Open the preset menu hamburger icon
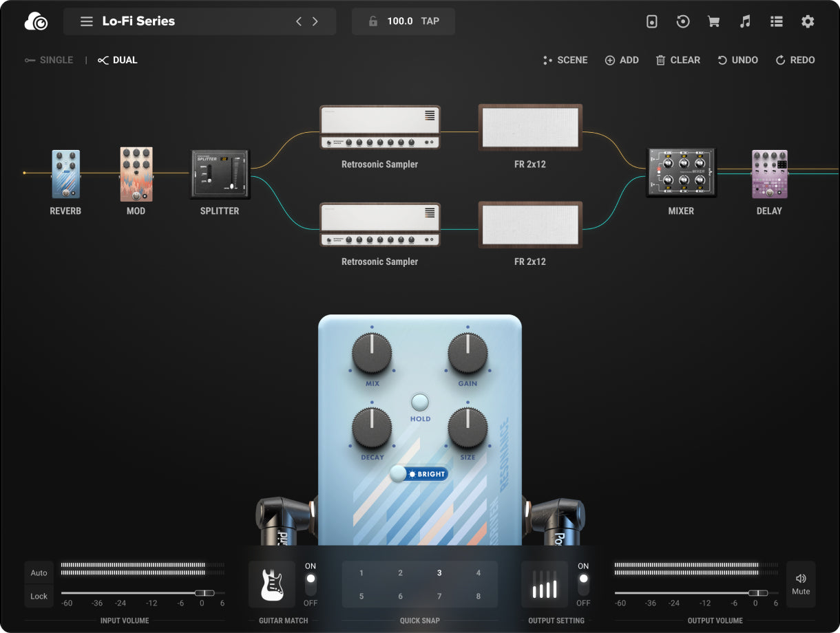This screenshot has height=633, width=840. 87,21
